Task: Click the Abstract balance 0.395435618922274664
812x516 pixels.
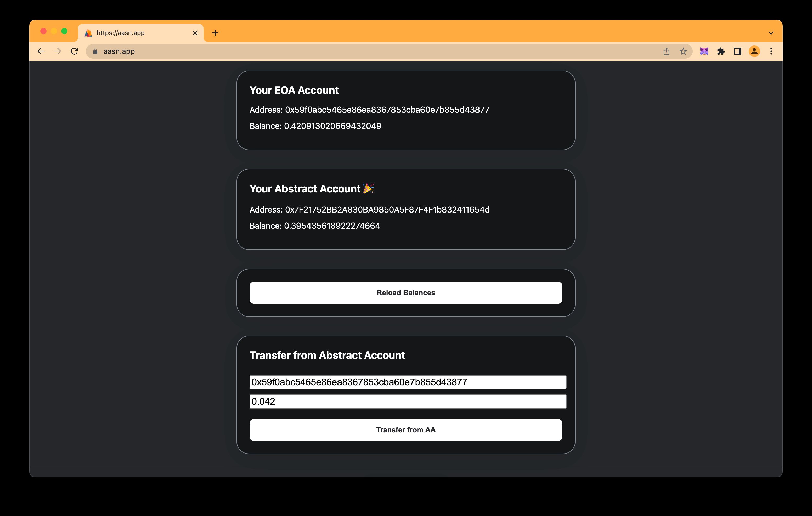Action: click(x=332, y=226)
